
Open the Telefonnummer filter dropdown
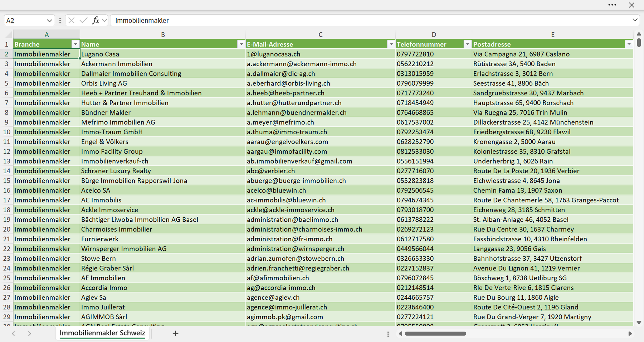[x=467, y=44]
